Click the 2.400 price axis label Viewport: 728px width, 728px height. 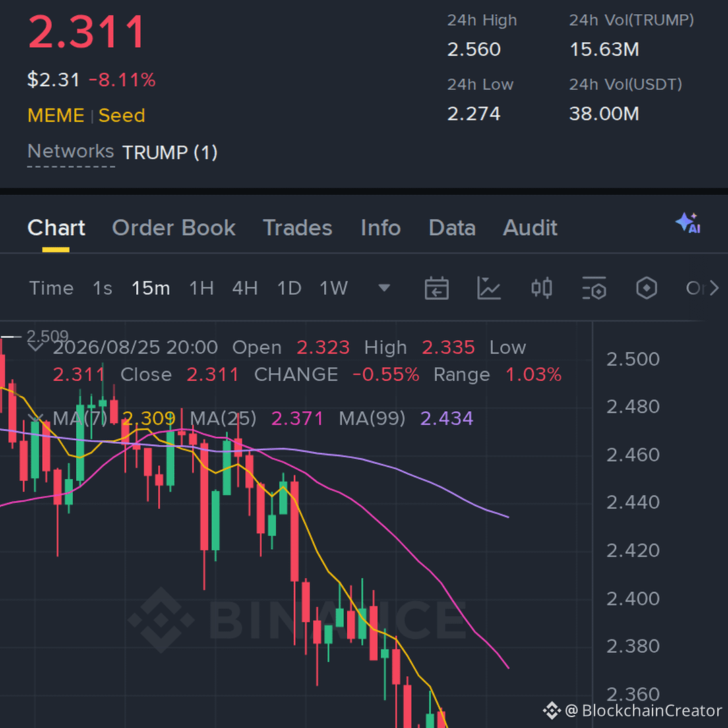[x=633, y=599]
